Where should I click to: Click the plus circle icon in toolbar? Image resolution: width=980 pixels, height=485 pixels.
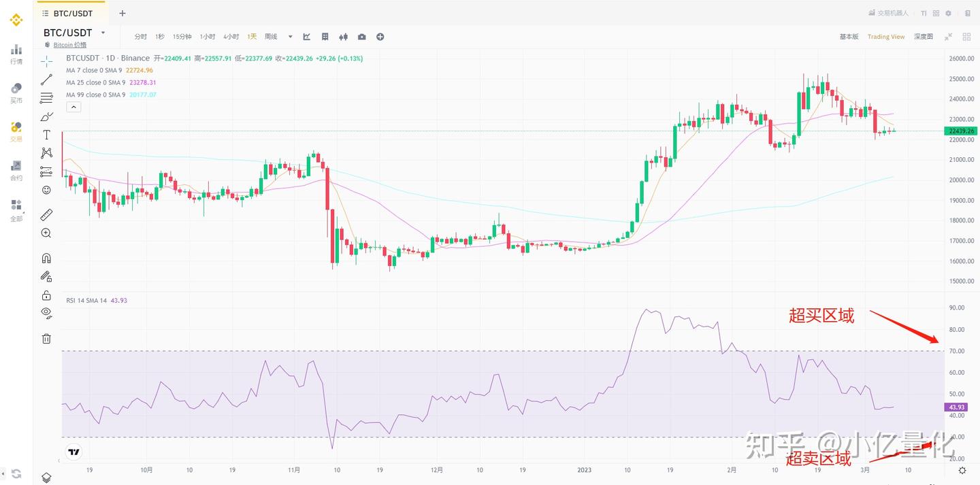380,37
